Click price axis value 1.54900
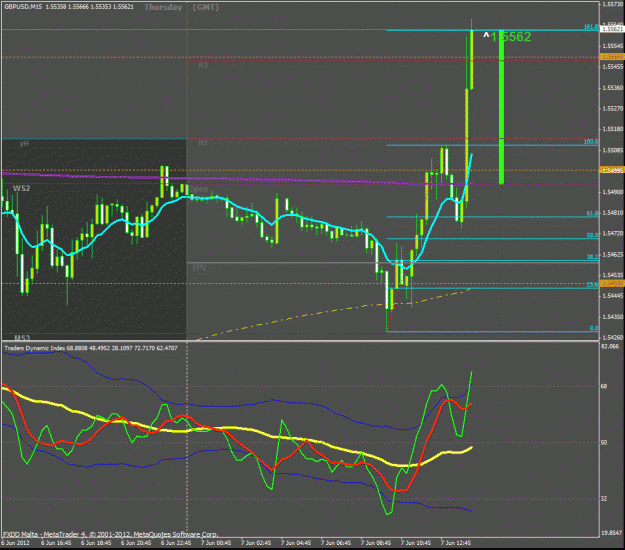This screenshot has height=550, width=625. click(x=613, y=192)
